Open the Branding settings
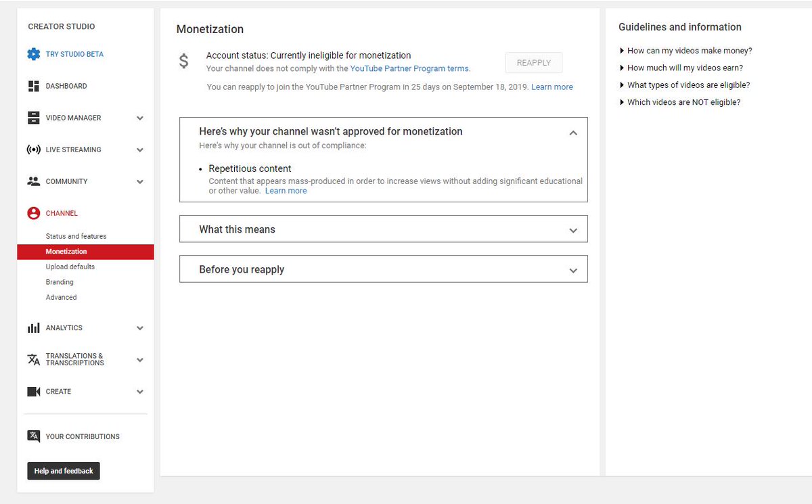The image size is (812, 504). [x=60, y=282]
